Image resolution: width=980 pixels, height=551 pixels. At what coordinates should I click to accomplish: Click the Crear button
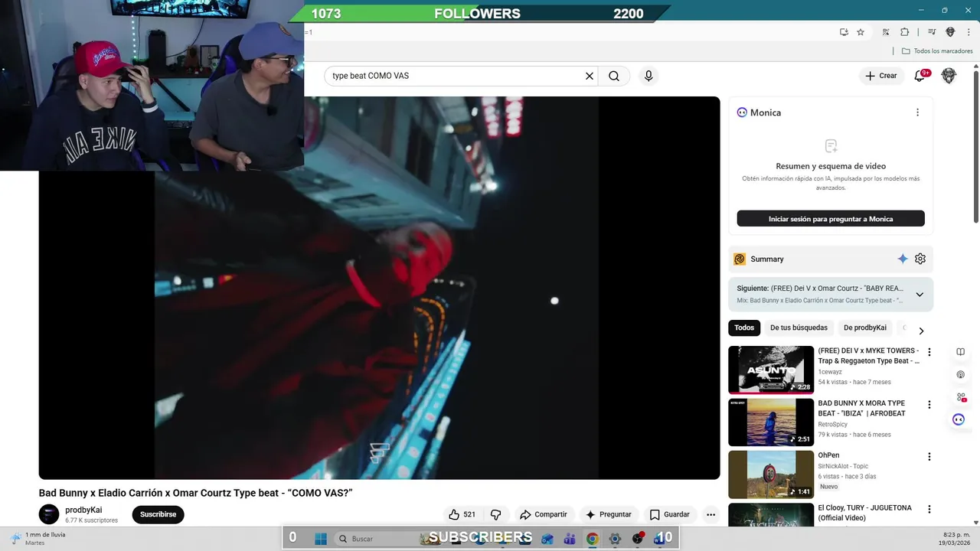880,76
